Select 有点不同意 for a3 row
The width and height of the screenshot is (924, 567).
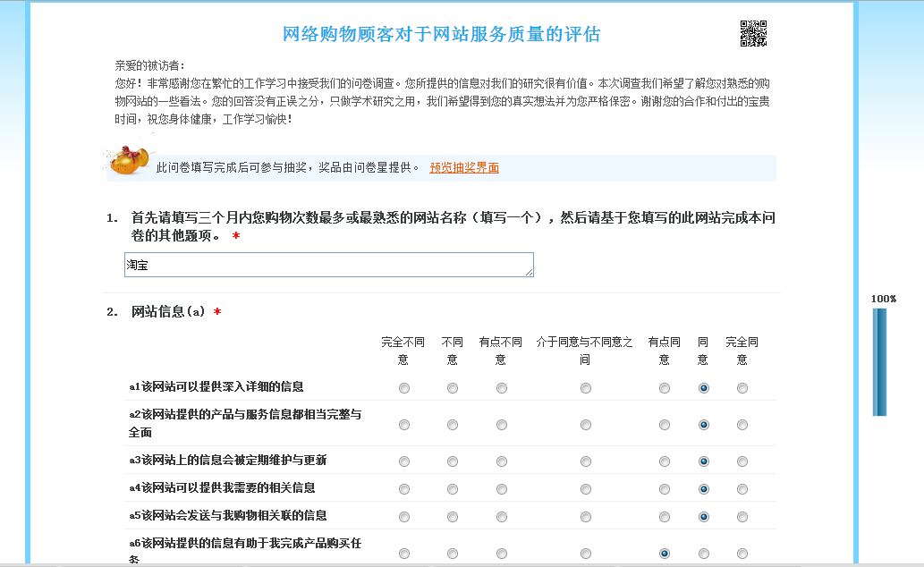pos(502,461)
